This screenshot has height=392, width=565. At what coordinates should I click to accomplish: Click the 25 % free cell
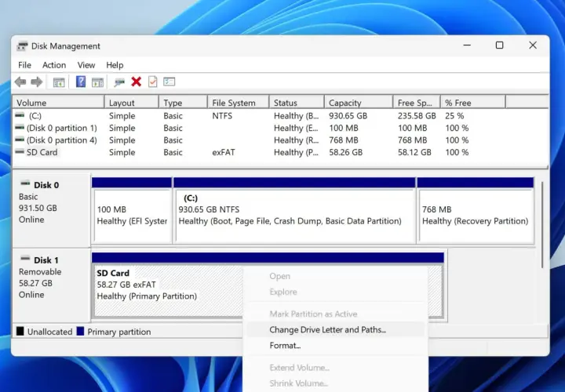click(454, 116)
